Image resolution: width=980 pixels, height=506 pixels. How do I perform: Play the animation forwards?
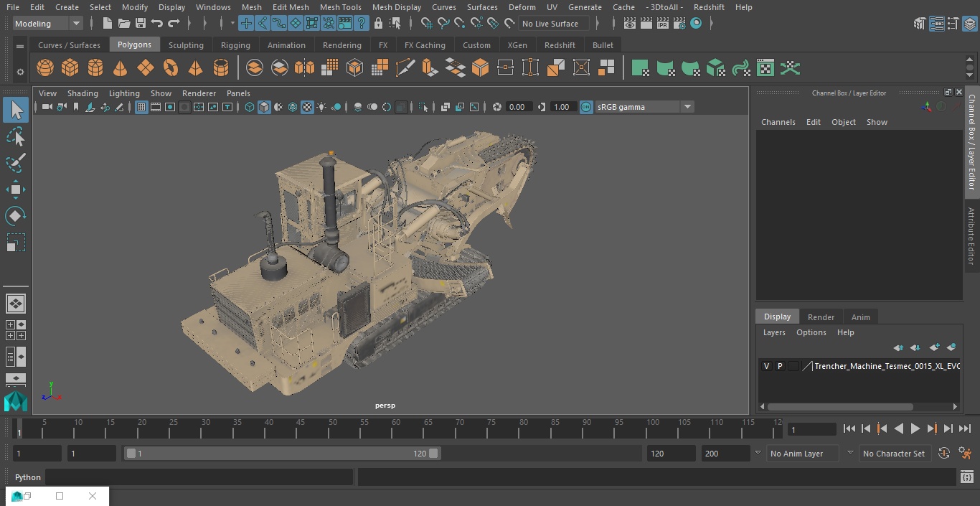pyautogui.click(x=915, y=428)
